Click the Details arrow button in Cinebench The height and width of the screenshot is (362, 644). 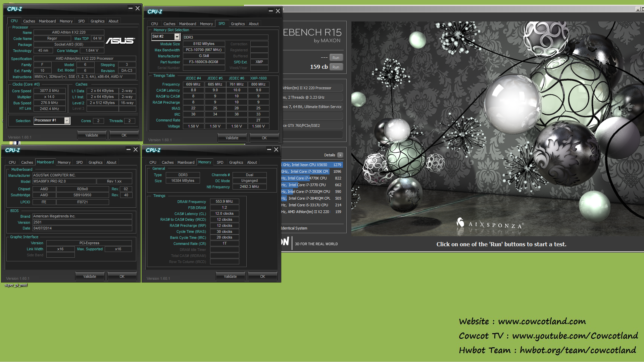340,155
